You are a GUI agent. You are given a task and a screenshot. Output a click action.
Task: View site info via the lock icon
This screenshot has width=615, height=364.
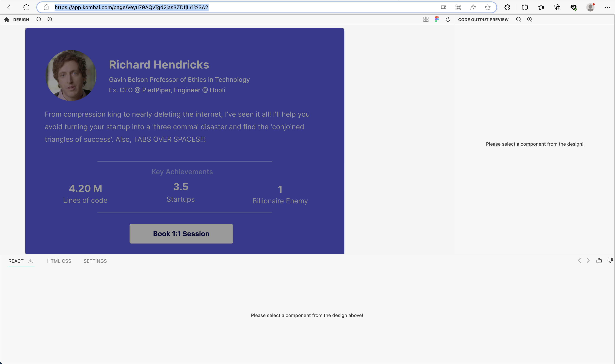[x=46, y=7]
